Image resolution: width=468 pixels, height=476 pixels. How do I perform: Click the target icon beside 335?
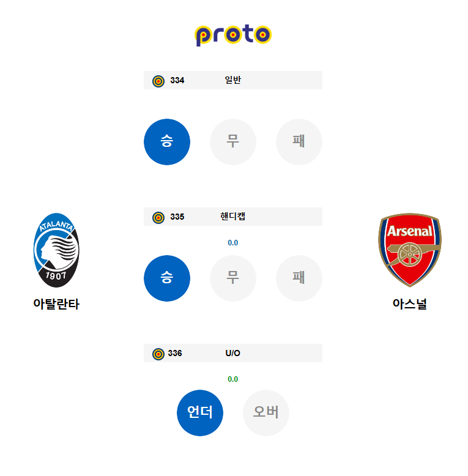pyautogui.click(x=158, y=217)
